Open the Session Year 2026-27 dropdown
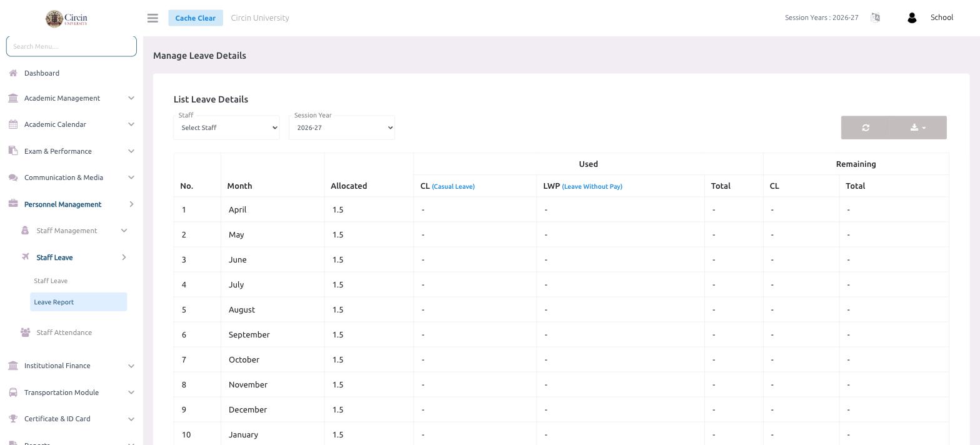Image resolution: width=980 pixels, height=445 pixels. (342, 127)
